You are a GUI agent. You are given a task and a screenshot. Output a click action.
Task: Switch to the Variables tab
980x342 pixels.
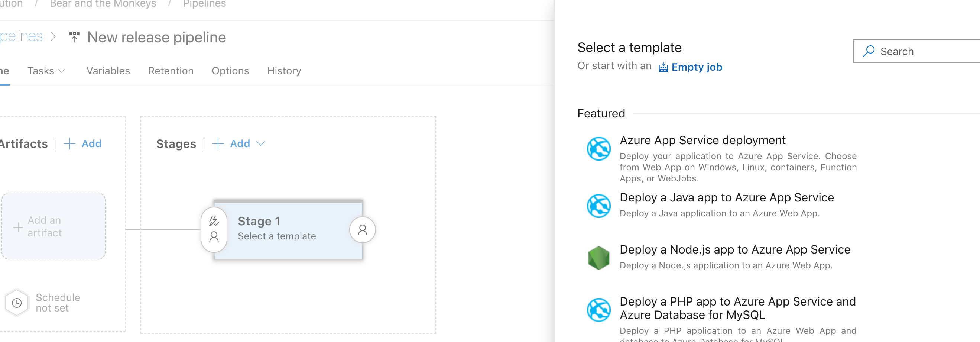(108, 71)
